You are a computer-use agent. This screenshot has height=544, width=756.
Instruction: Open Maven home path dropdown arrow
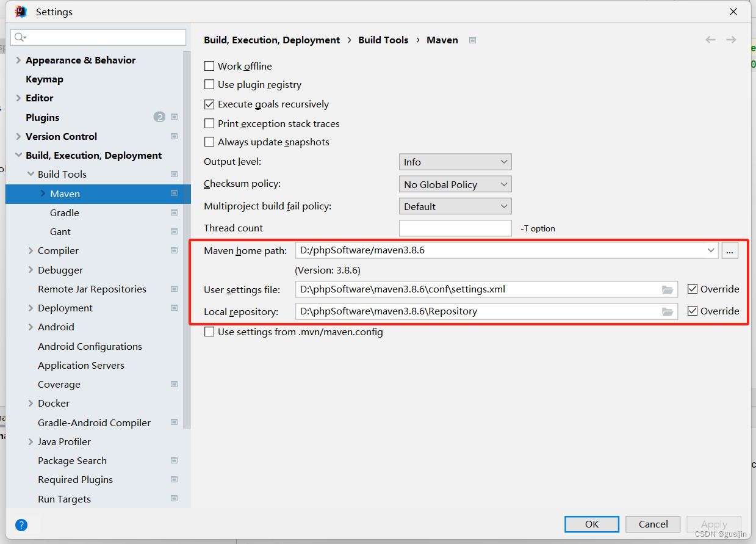tap(711, 250)
